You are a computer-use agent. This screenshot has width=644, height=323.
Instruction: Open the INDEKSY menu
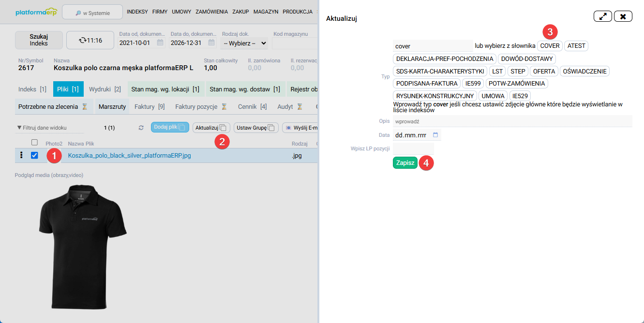pos(137,12)
